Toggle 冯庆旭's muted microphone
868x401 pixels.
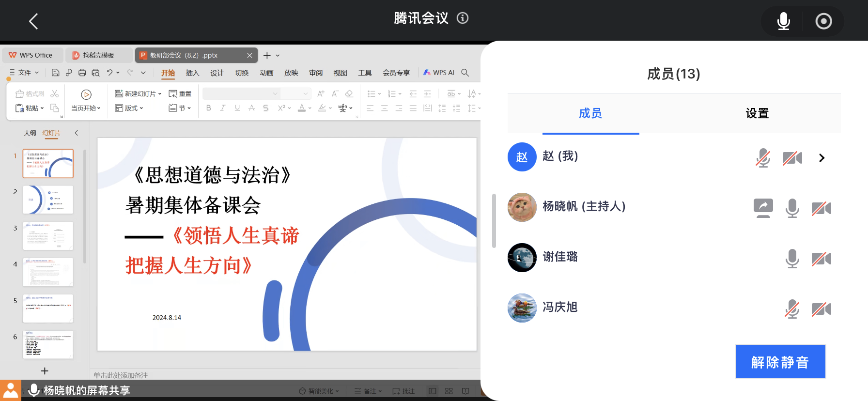pyautogui.click(x=792, y=309)
